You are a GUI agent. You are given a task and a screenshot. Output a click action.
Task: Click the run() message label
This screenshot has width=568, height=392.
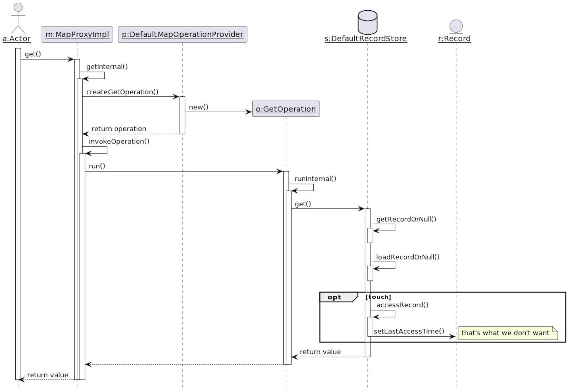click(97, 166)
